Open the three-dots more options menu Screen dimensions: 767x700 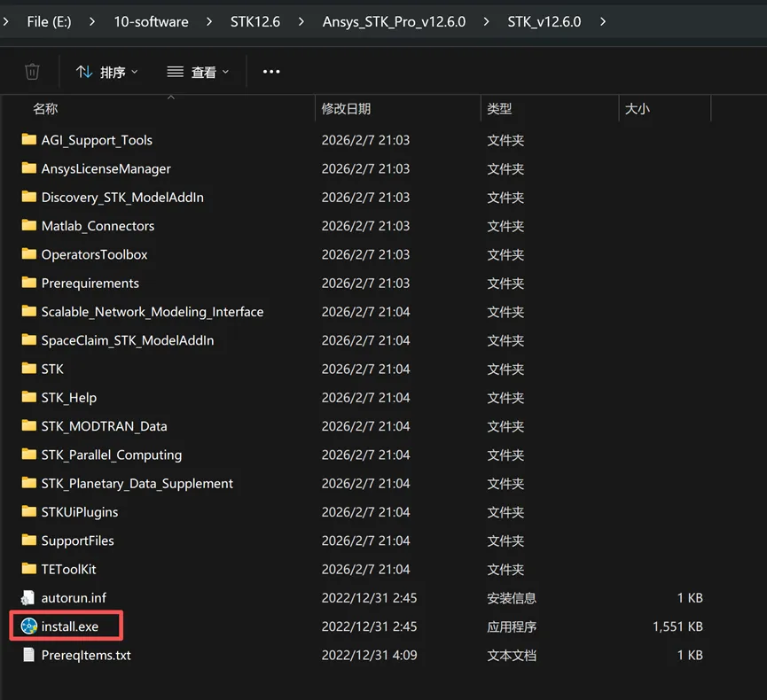click(271, 72)
